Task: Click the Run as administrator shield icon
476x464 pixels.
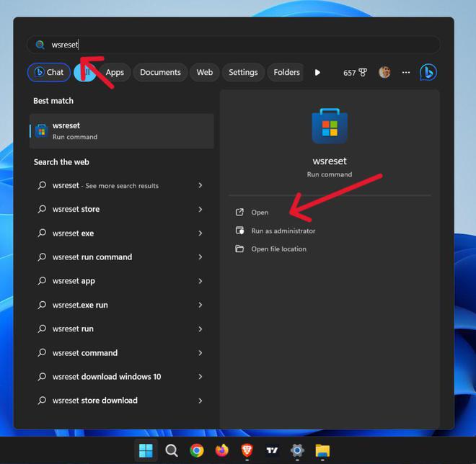Action: click(239, 231)
